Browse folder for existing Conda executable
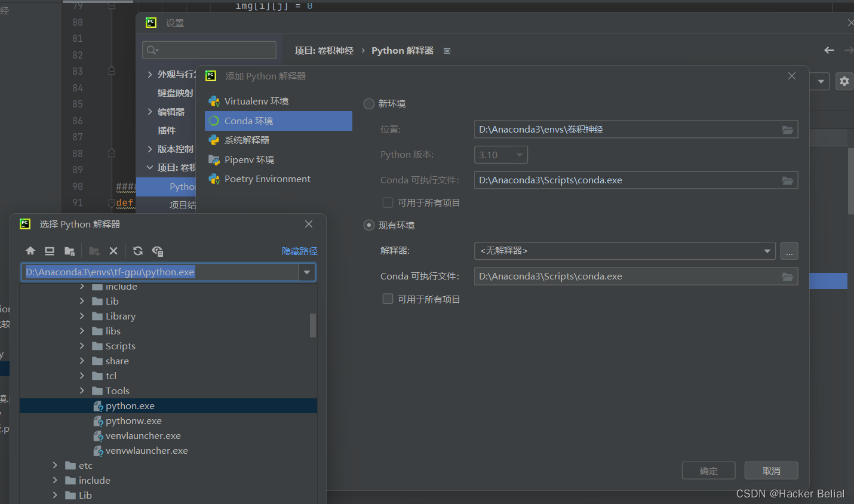This screenshot has width=854, height=504. click(788, 276)
